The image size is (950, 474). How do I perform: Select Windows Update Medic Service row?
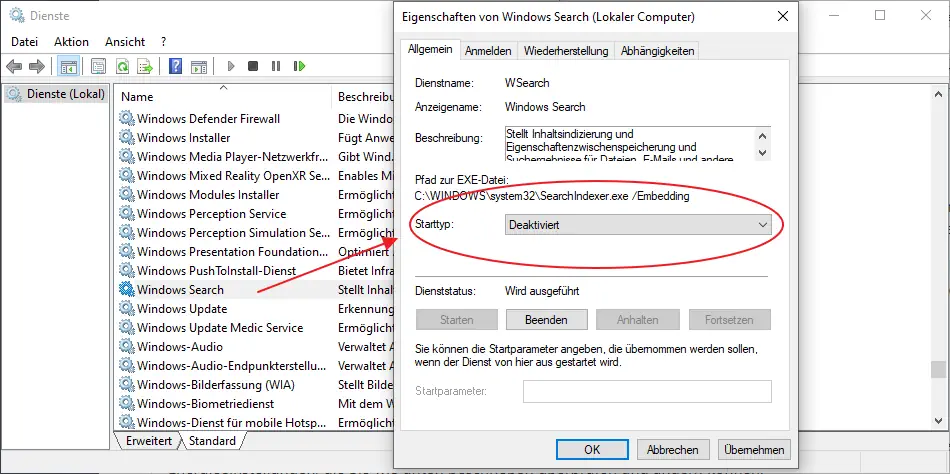(x=256, y=328)
